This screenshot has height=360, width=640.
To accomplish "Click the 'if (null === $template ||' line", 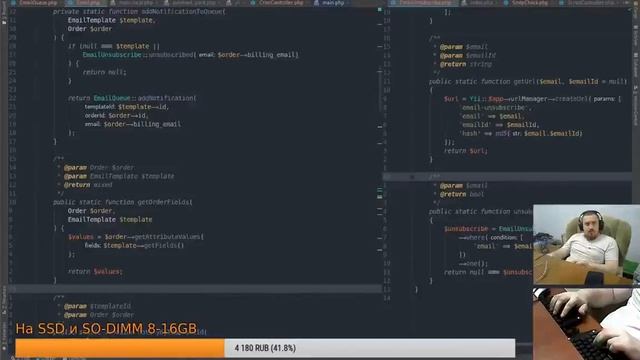I will point(114,46).
